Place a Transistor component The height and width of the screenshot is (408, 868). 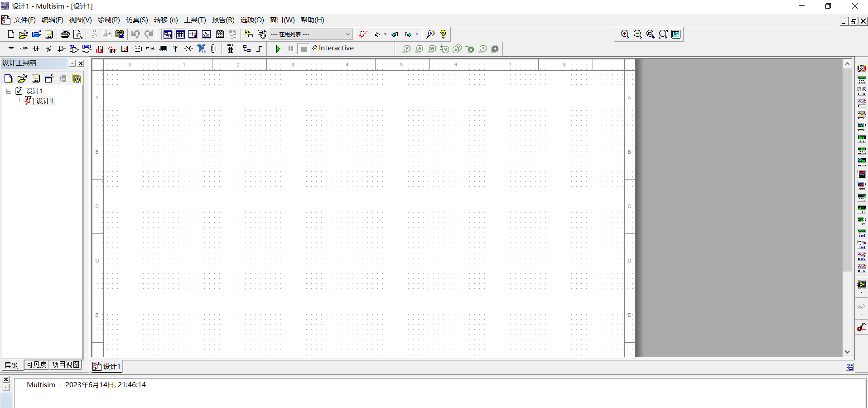coord(49,49)
